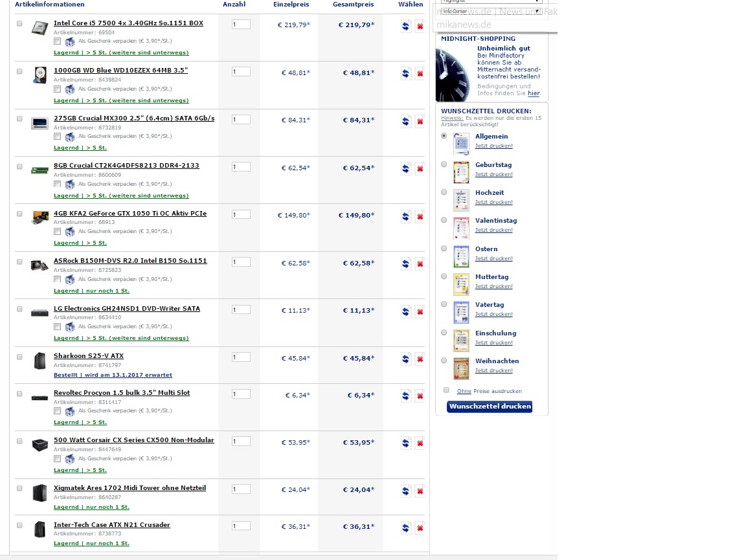Open the Intel CPU product thumbnail
Viewport: 746px width, 560px height.
point(40,28)
